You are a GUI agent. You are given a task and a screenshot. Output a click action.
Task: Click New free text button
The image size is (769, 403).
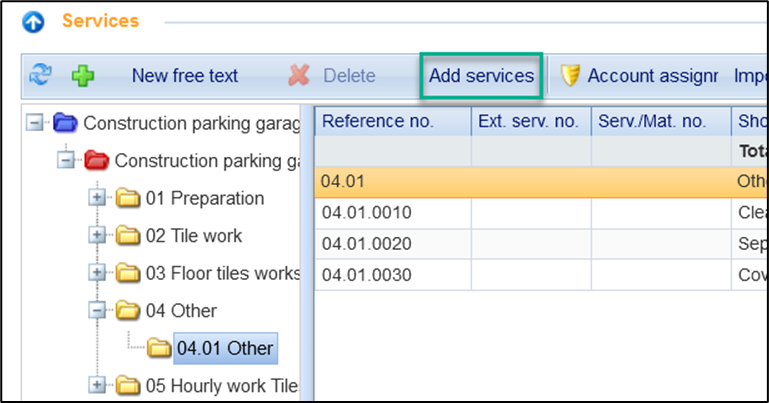[185, 75]
